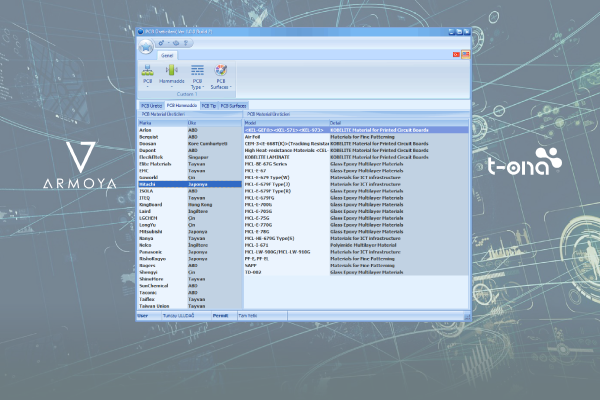Switch to the PCB Hammadde tab

click(182, 105)
